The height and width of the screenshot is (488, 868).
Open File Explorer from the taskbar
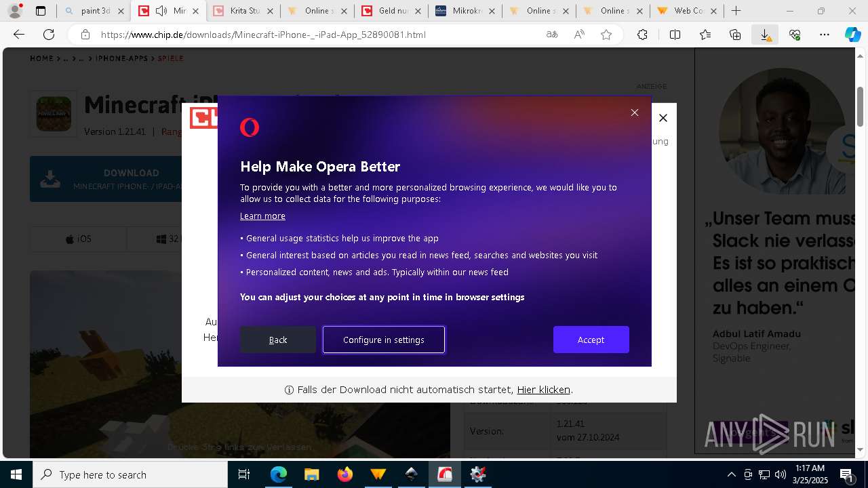click(x=311, y=474)
